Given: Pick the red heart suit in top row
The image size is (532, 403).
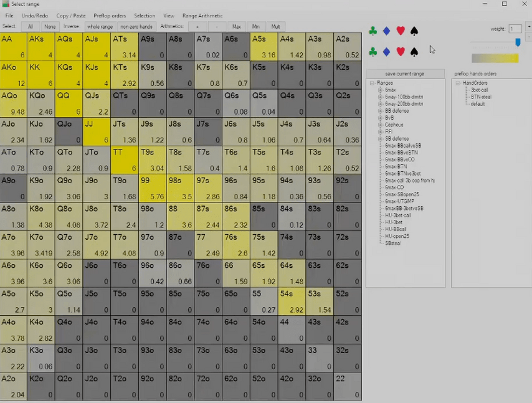Looking at the screenshot, I should (x=401, y=31).
